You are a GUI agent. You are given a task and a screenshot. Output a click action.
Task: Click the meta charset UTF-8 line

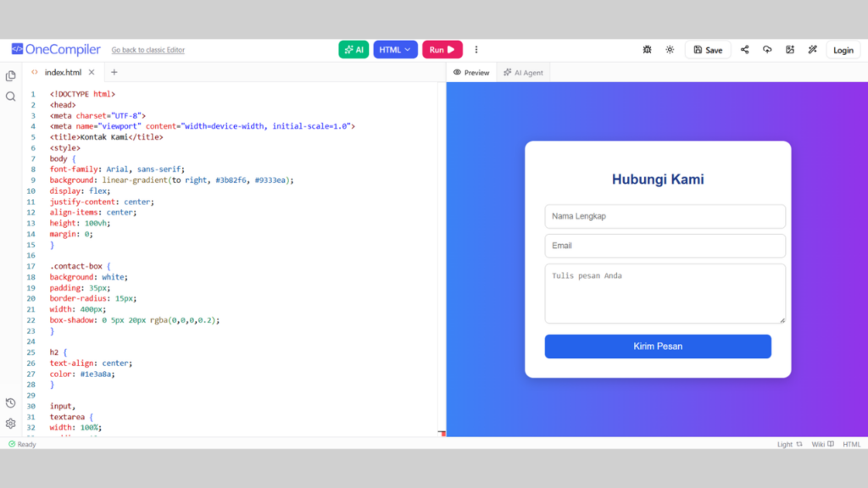(x=97, y=115)
